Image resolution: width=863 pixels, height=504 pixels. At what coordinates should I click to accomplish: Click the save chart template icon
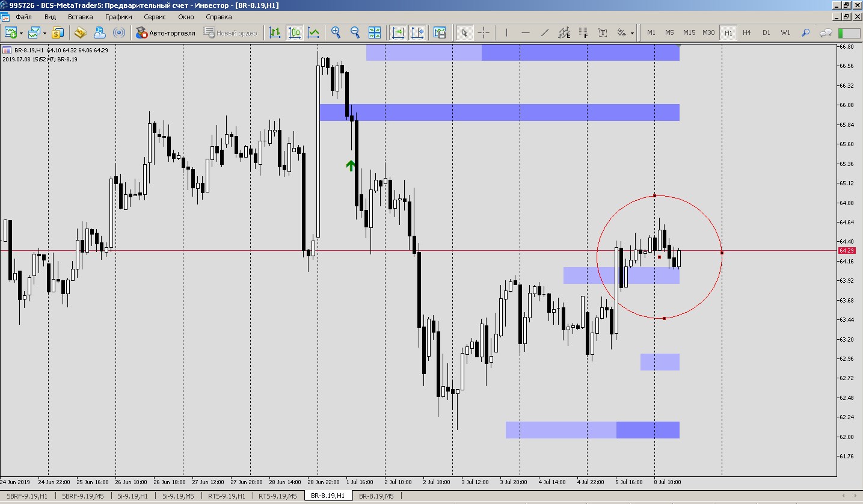440,32
